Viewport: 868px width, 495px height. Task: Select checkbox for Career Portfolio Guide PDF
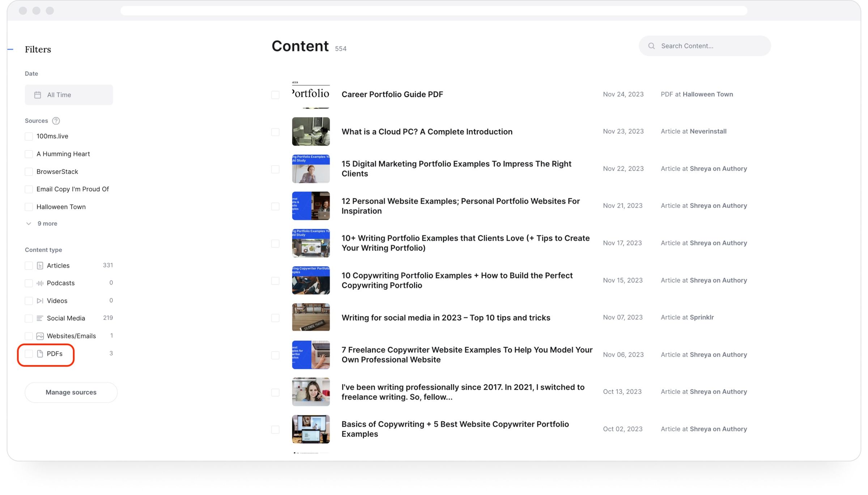(275, 95)
